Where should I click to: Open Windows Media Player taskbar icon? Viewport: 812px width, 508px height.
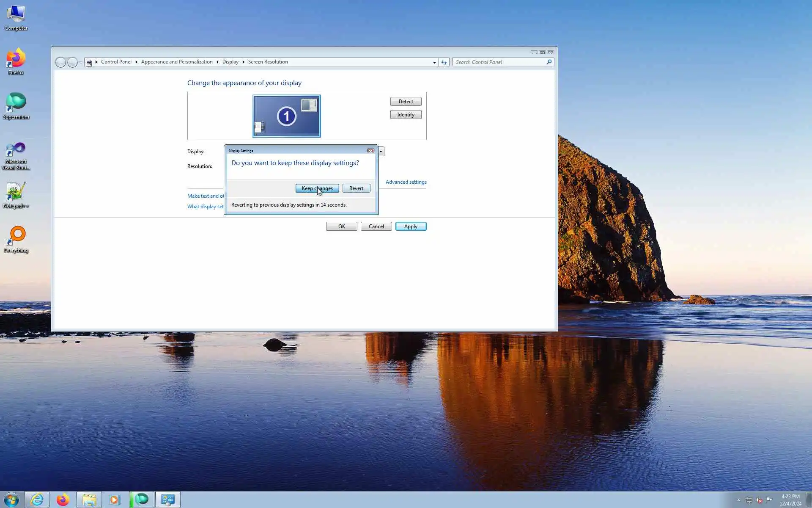pos(114,500)
